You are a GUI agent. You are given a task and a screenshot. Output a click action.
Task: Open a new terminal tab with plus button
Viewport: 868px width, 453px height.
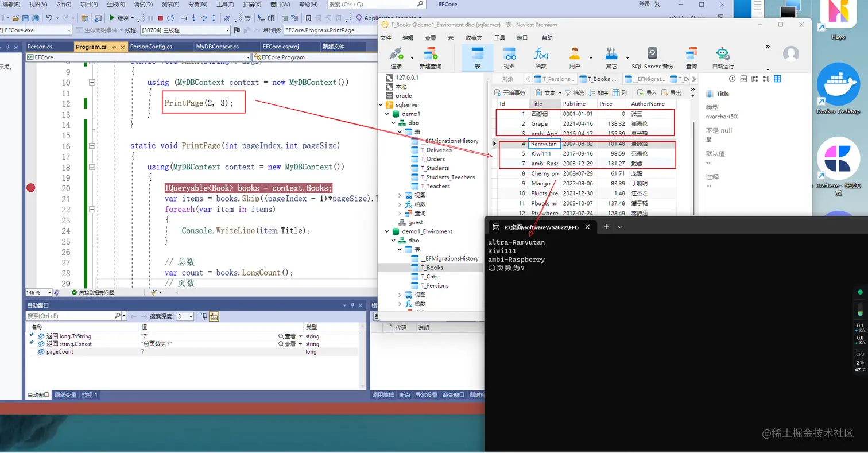[x=606, y=227]
